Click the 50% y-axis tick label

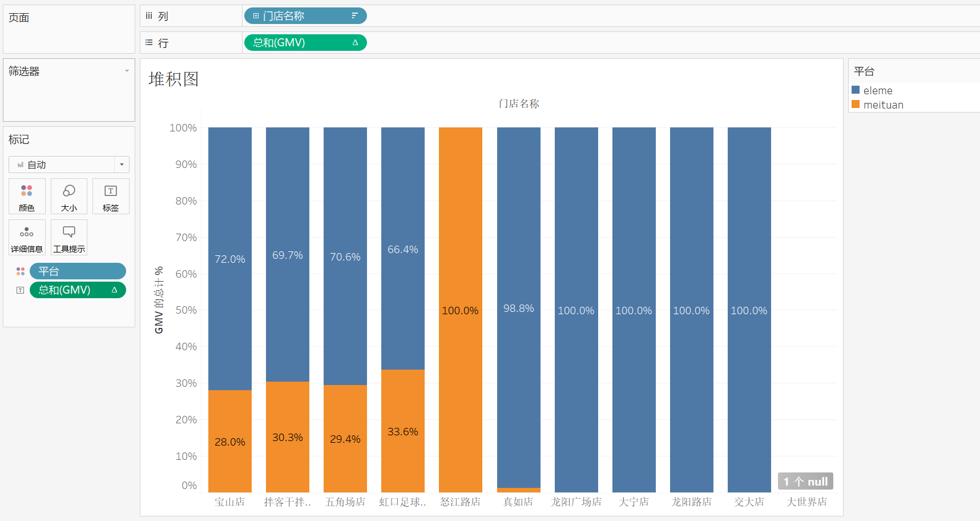[x=186, y=310]
